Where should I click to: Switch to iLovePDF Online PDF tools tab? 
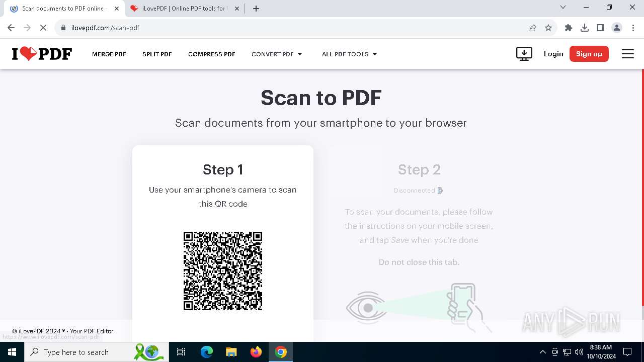(x=184, y=9)
